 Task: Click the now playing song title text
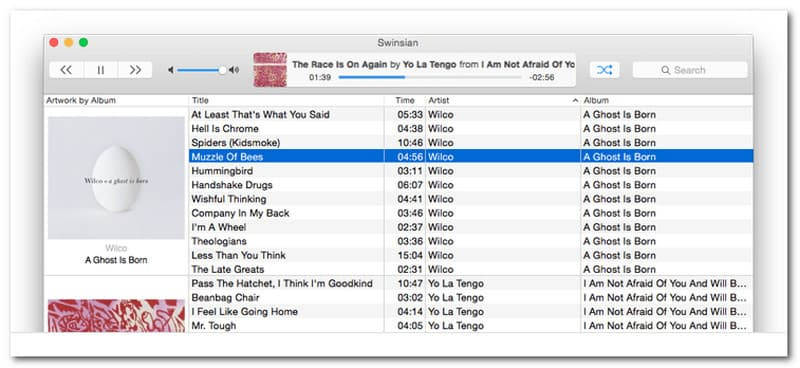coord(340,65)
